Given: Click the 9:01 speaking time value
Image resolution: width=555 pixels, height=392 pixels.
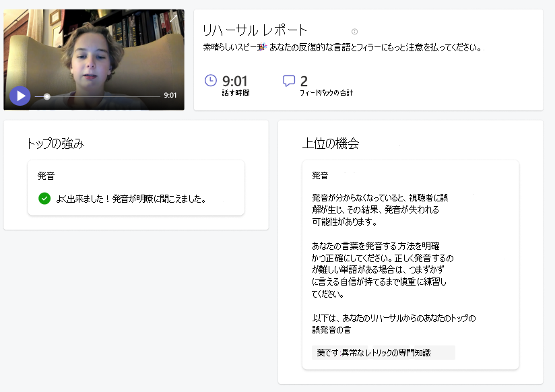Looking at the screenshot, I should coord(234,81).
